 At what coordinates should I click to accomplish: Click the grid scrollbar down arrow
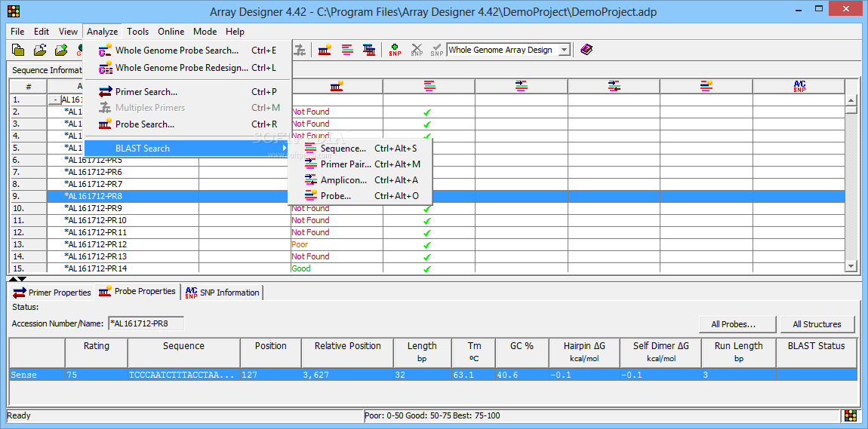coord(851,266)
